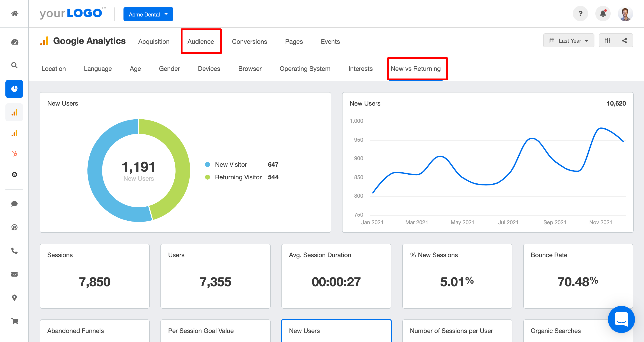Open the dashboard gauge icon
This screenshot has height=342, width=644.
14,42
